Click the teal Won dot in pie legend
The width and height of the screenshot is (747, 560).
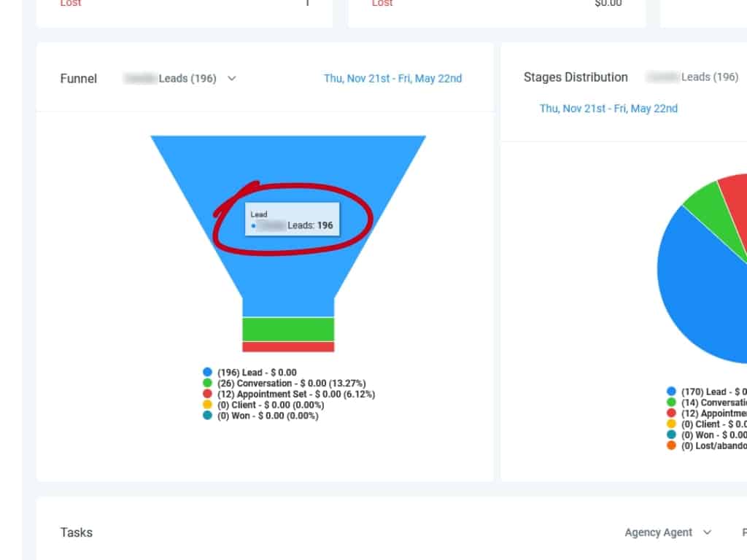(x=671, y=435)
